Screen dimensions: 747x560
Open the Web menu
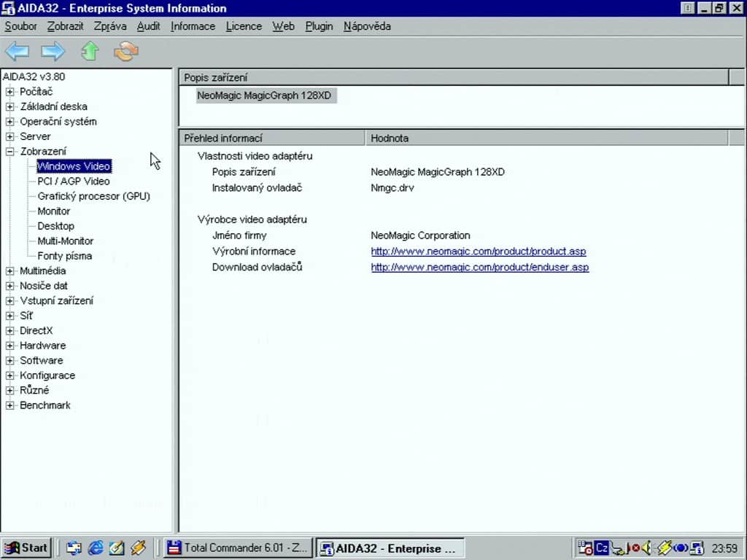pos(284,26)
